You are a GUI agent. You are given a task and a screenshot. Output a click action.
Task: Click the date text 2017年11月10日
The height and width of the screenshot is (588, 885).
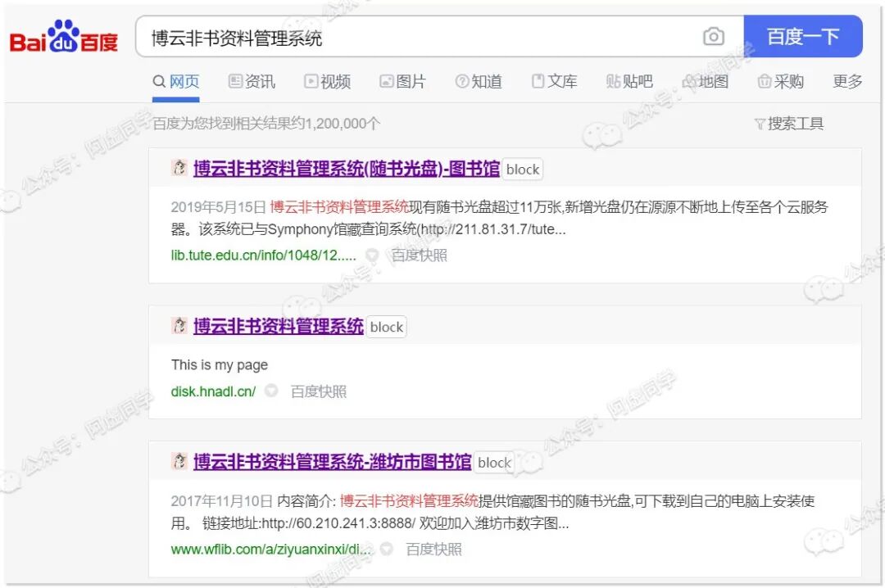click(222, 501)
